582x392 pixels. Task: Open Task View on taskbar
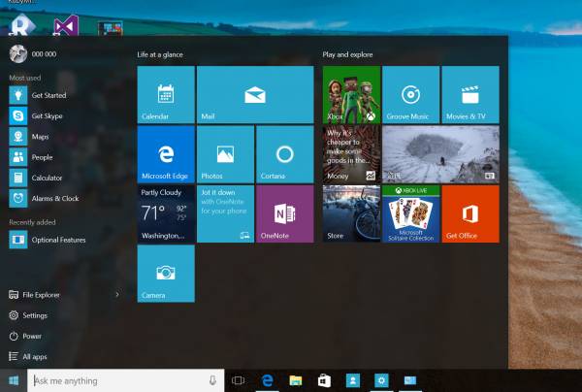pos(238,380)
